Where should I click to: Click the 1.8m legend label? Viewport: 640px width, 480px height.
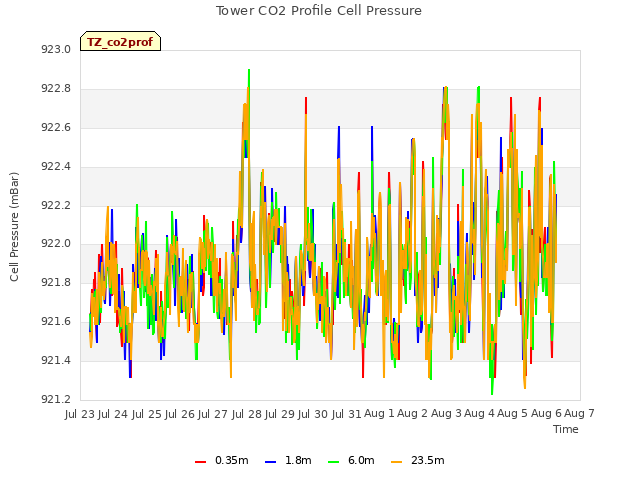point(298,460)
